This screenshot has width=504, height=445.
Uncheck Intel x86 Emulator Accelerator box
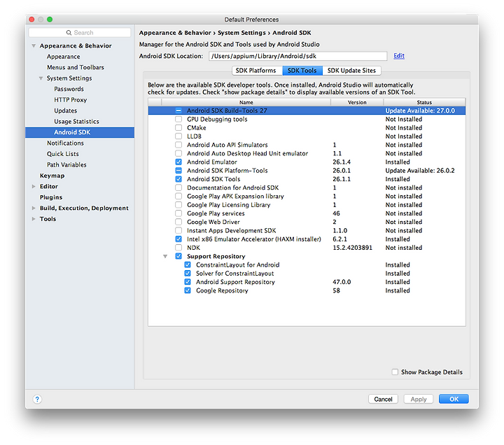pyautogui.click(x=178, y=239)
